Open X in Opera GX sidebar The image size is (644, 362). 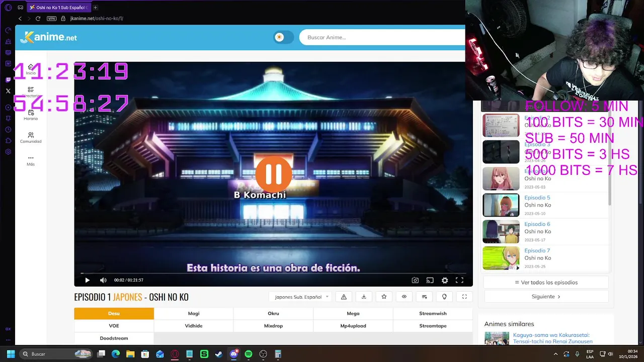tap(8, 91)
